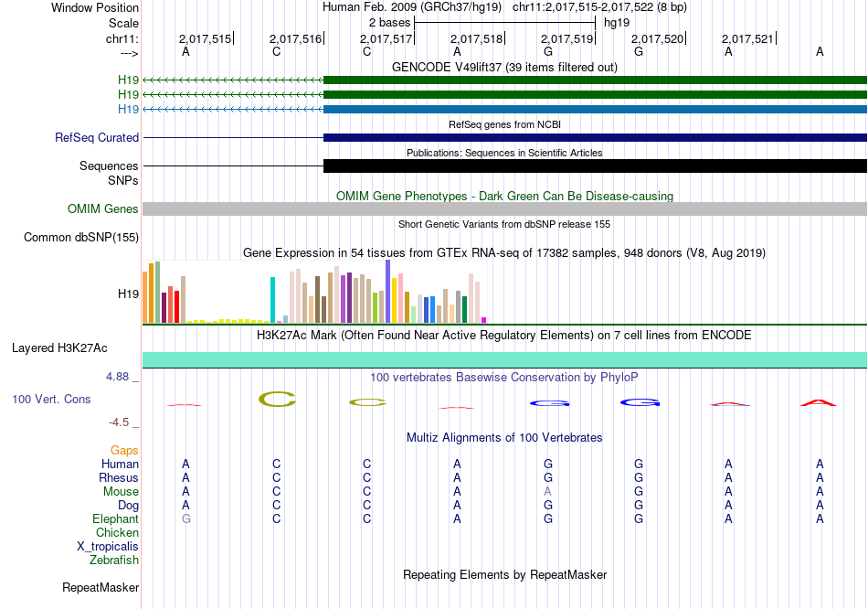Screen dimensions: 868x609
Task: Open the top green H19 exon bar
Action: pos(595,80)
